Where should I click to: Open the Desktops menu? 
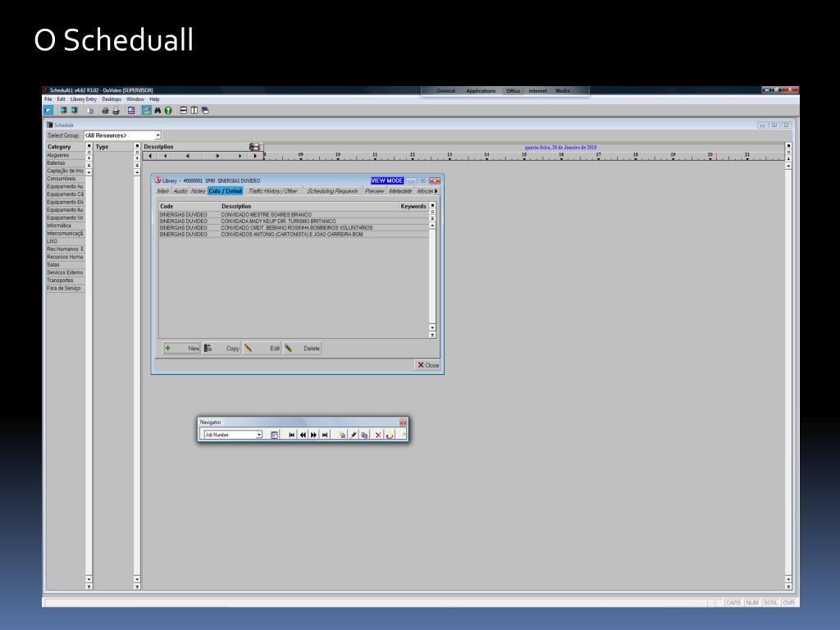[112, 99]
